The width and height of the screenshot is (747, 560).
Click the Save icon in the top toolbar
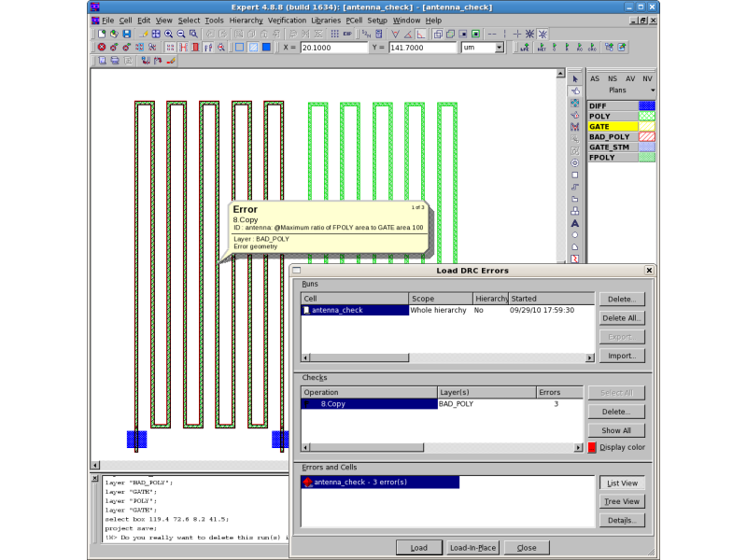coord(126,34)
